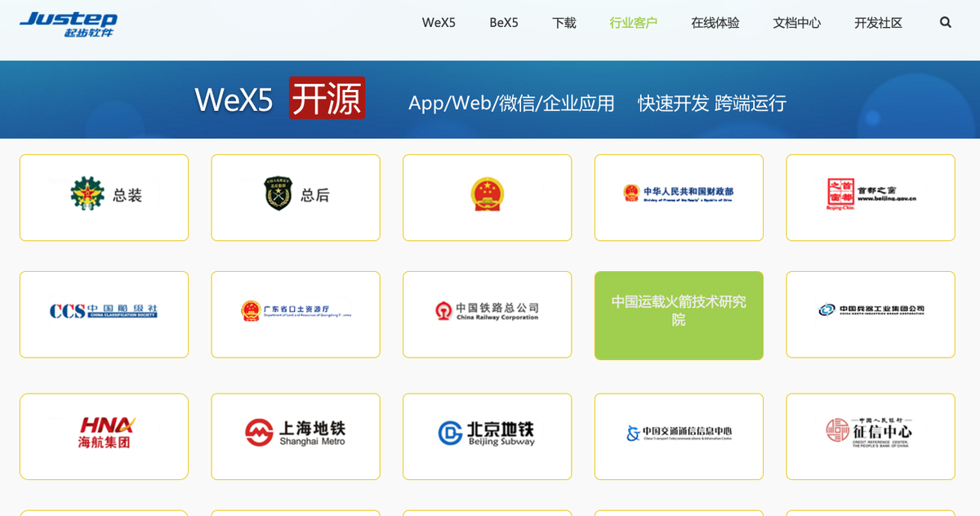
Task: Go to the 下载 page
Action: pos(564,23)
